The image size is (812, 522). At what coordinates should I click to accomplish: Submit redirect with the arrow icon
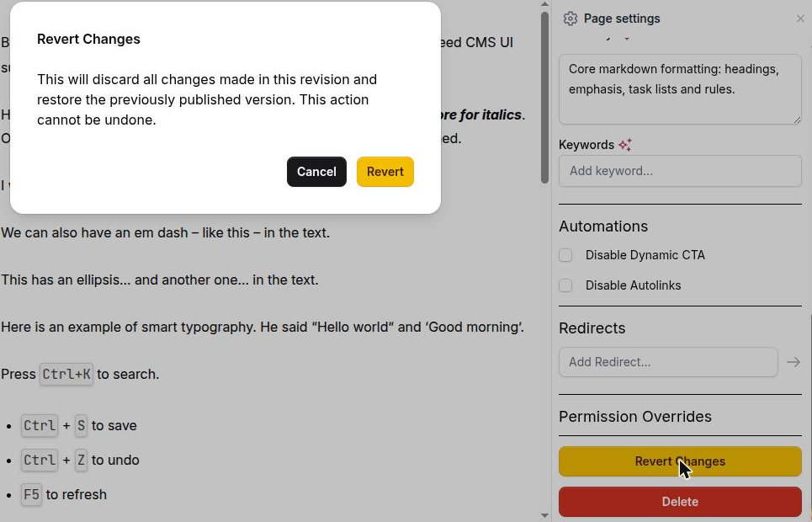[x=793, y=362]
